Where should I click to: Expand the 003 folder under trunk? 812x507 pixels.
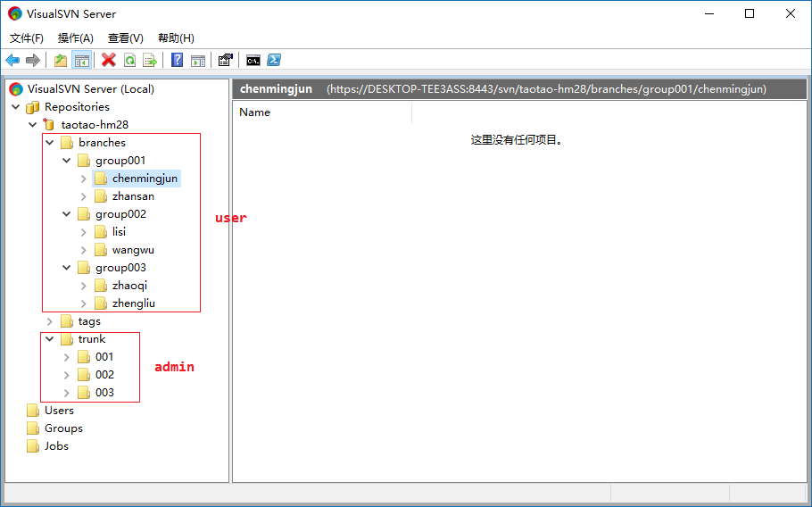click(x=67, y=393)
